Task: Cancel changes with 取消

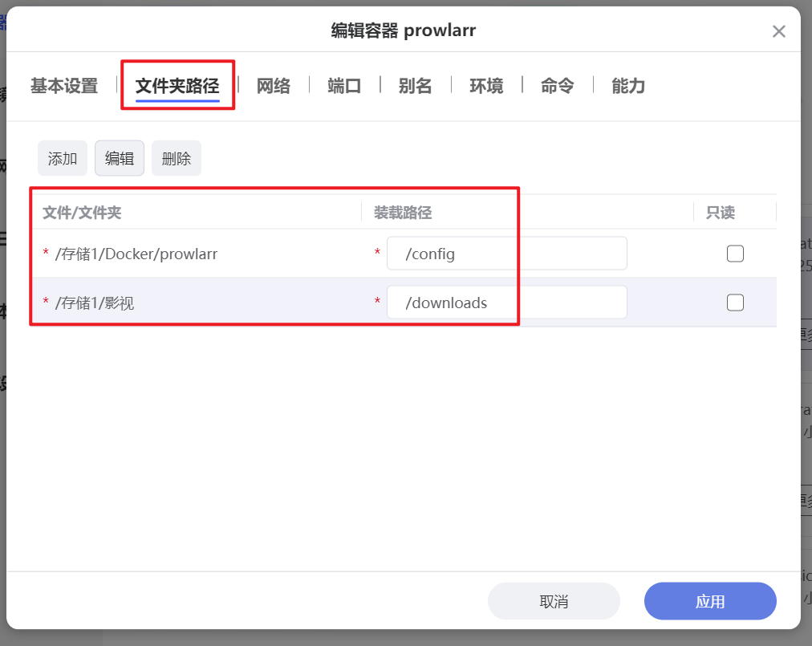Action: [x=554, y=601]
